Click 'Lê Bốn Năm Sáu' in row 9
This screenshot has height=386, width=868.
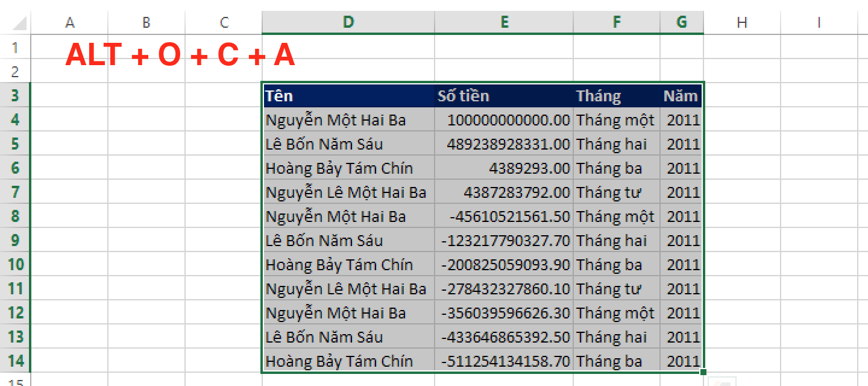point(324,241)
